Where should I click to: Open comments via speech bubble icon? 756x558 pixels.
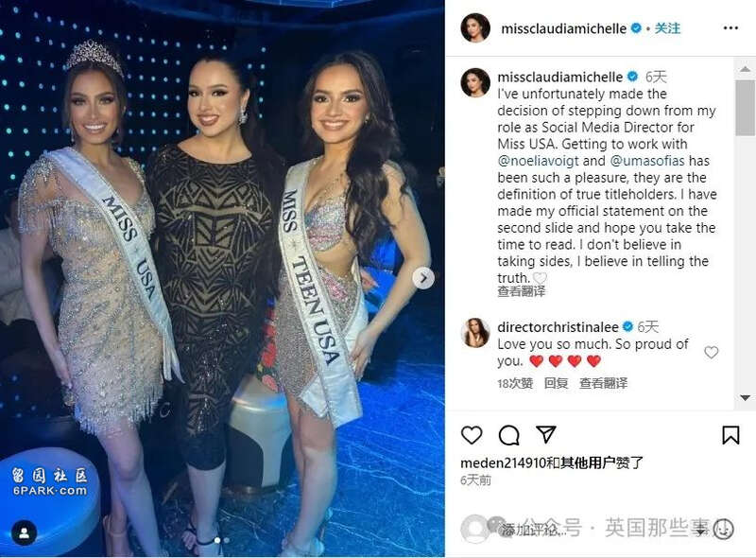click(x=508, y=435)
